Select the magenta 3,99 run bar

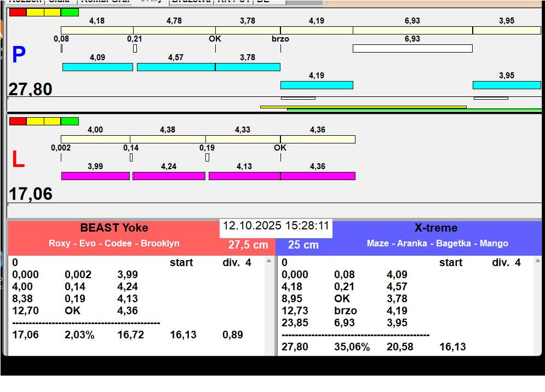(x=96, y=176)
